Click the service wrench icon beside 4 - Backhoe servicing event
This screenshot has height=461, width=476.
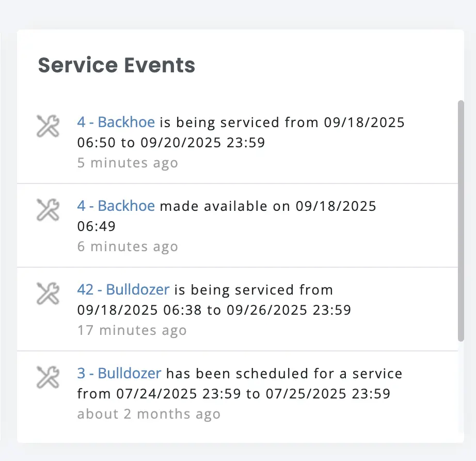pos(47,126)
